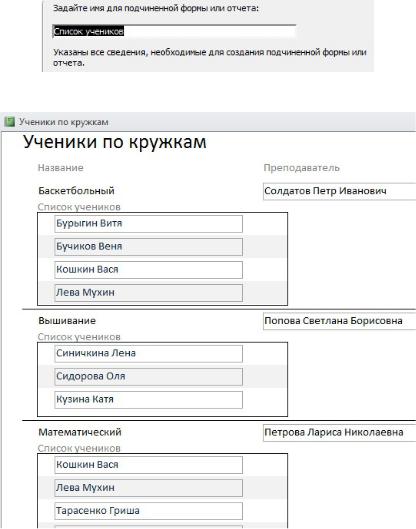This screenshot has height=529, width=416.
Task: Select 'Кошкин Вася' in the Математический list
Action: point(148,465)
